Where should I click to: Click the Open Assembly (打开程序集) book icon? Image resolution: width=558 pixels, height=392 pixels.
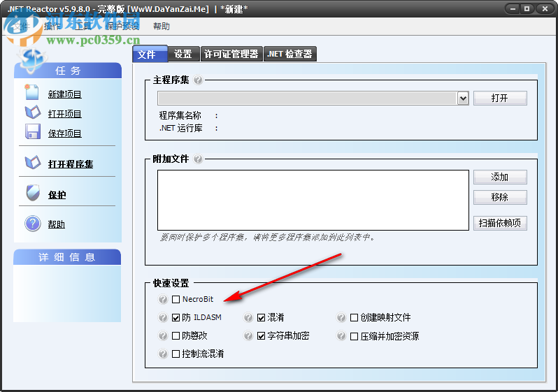pos(33,163)
